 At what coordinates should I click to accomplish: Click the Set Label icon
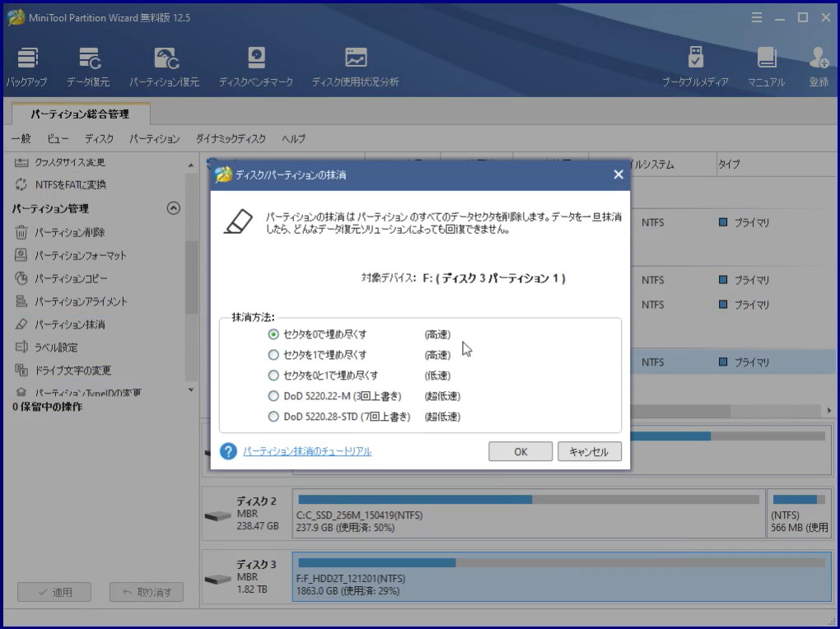coord(21,347)
